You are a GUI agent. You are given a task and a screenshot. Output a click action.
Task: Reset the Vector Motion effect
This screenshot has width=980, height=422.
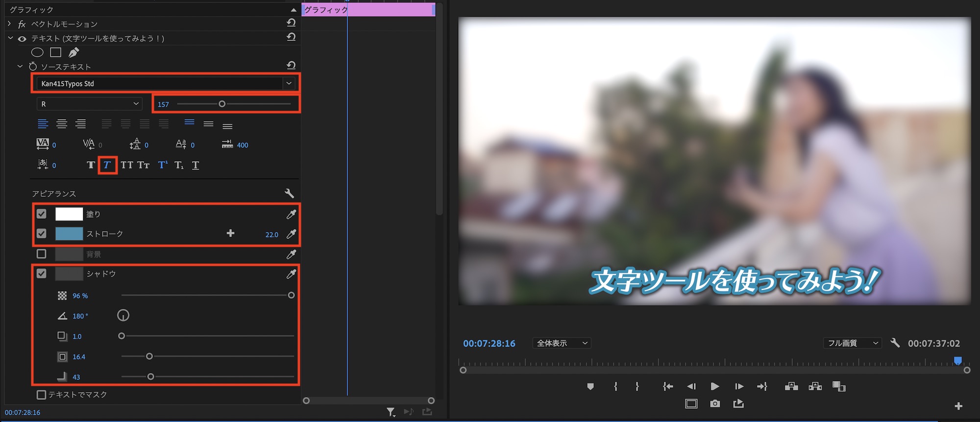[291, 23]
